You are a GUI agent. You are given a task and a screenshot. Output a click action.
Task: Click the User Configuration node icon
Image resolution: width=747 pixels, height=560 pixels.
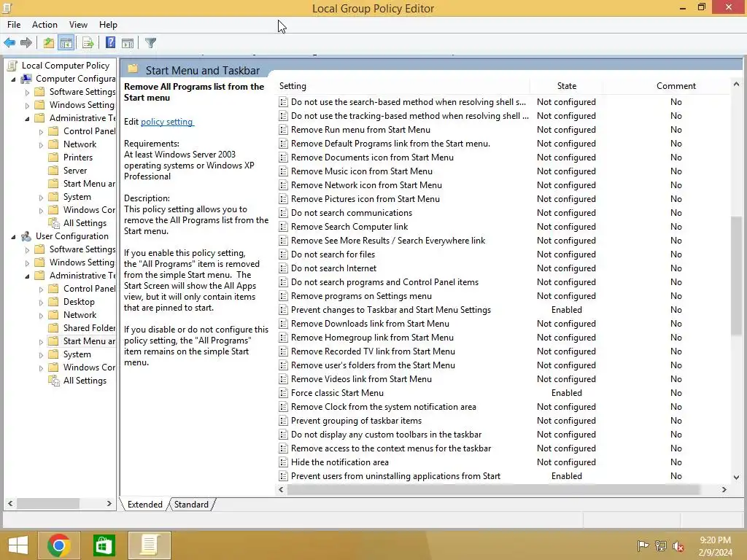27,236
